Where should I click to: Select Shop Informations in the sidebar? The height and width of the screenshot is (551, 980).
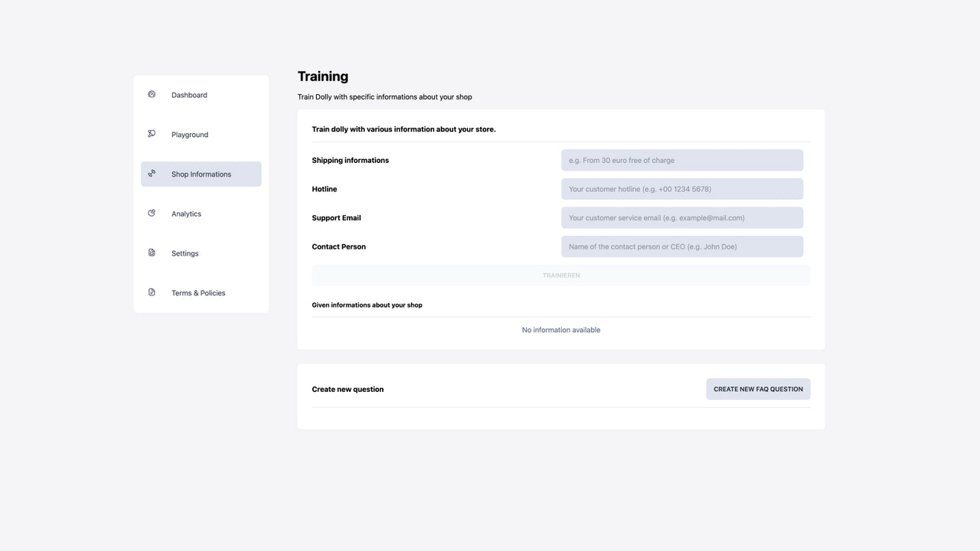(x=201, y=174)
